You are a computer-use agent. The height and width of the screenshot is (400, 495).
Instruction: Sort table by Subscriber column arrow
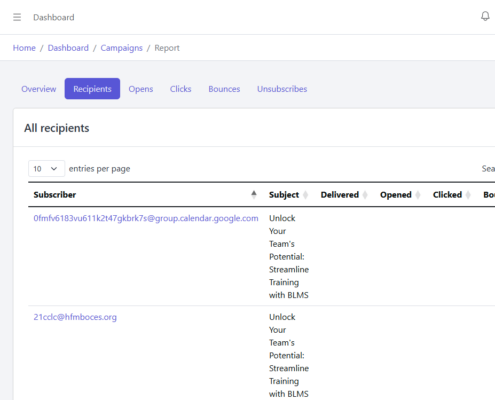(x=254, y=194)
